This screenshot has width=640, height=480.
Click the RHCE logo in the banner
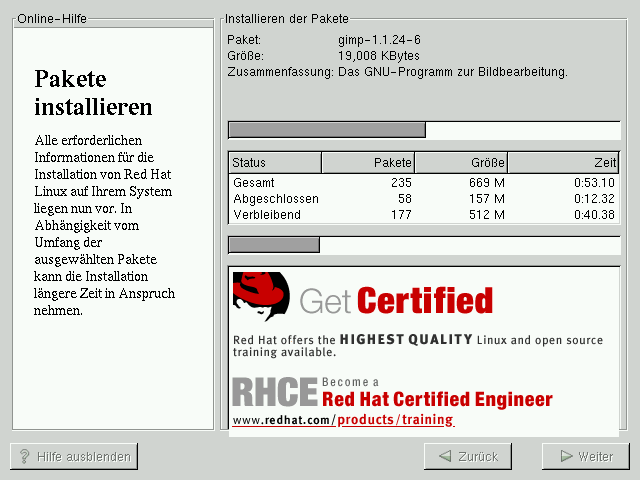click(x=274, y=391)
